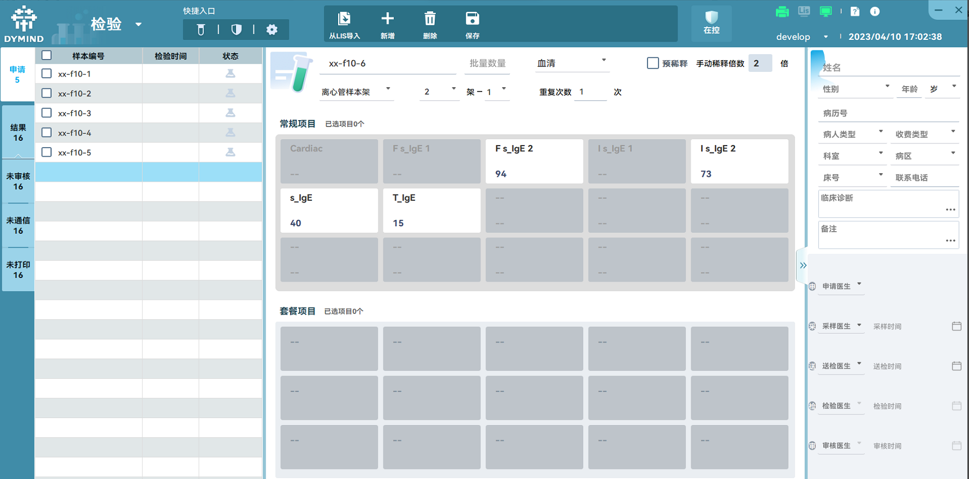Click the 新增 plus icon
This screenshot has height=479, width=969.
pyautogui.click(x=387, y=19)
